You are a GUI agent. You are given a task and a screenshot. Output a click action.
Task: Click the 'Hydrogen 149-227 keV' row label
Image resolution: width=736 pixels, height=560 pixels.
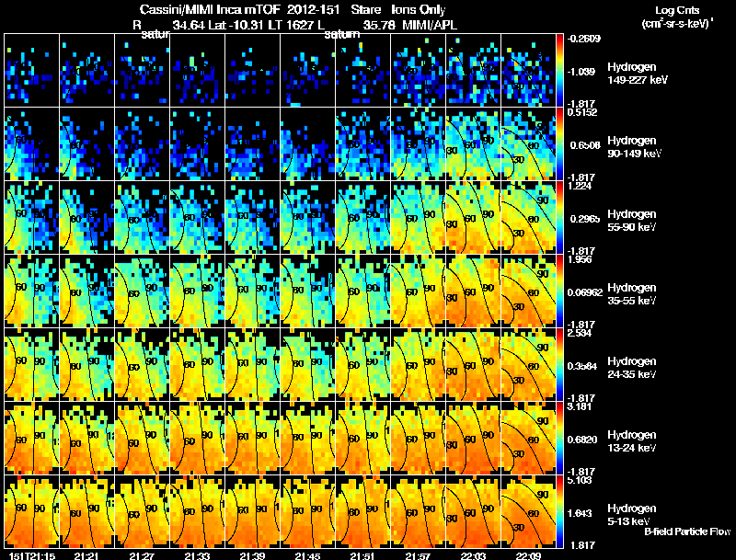pos(637,74)
